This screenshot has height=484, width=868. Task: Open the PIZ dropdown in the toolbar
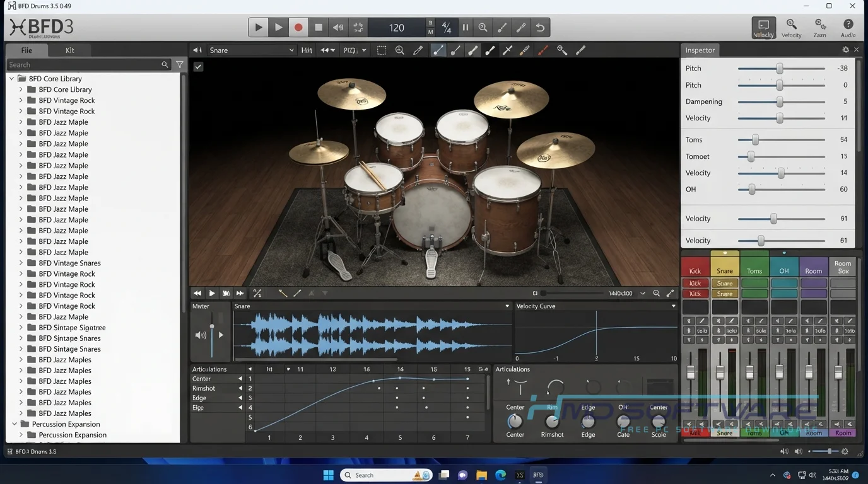tap(355, 50)
